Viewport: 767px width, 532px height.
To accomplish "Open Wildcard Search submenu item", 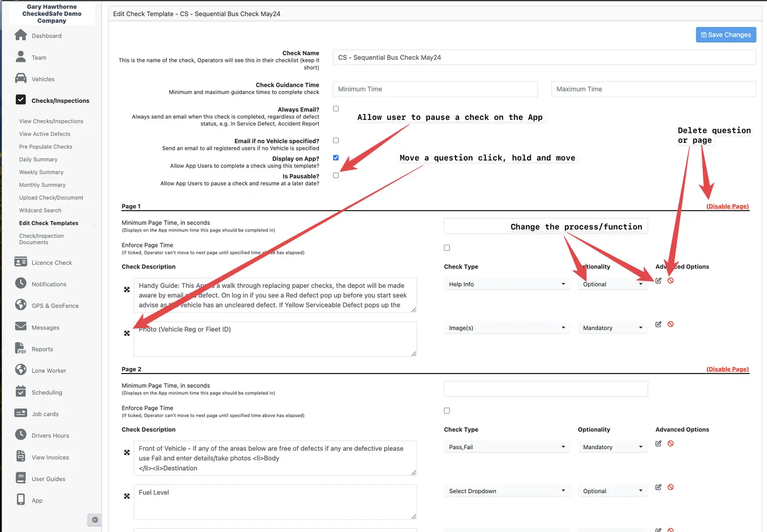I will 40,211.
